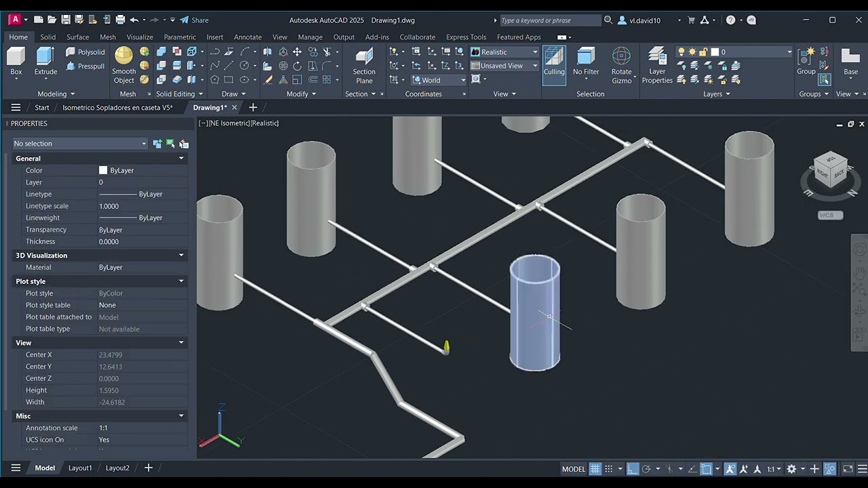The height and width of the screenshot is (488, 868).
Task: Click the NE Isometric view label
Action: 230,123
